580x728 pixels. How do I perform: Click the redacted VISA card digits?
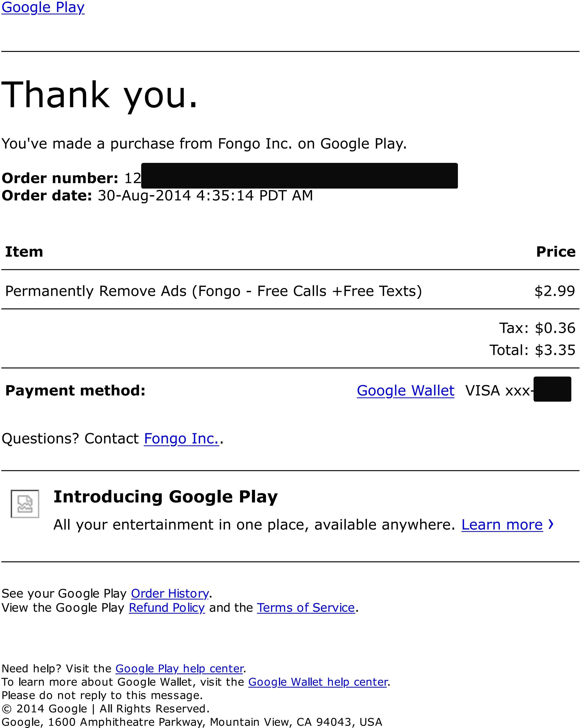tap(552, 389)
